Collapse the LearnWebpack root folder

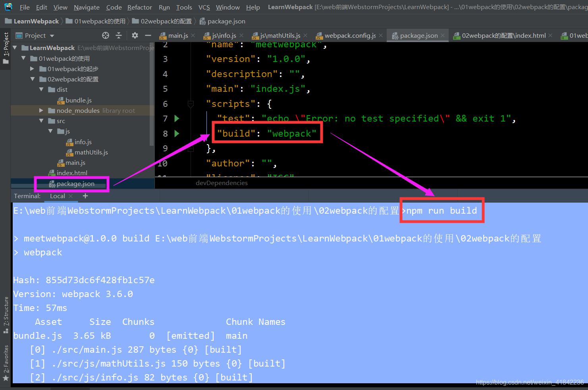(x=15, y=48)
